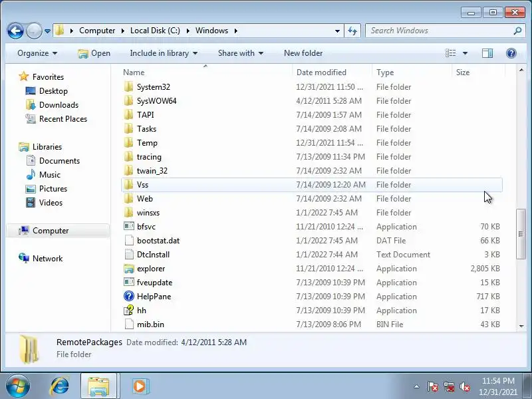Launch Internet Explorer from taskbar
The image size is (532, 399).
pos(59,386)
